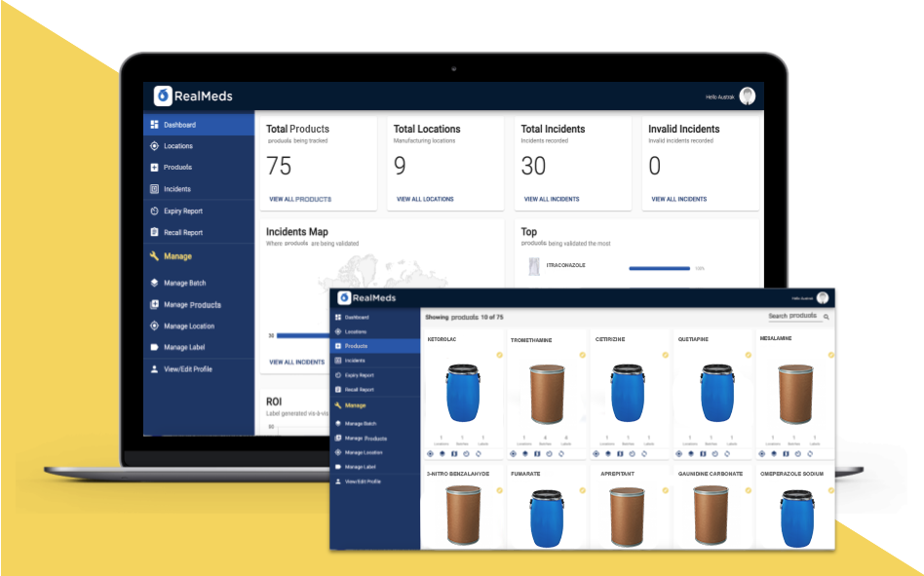Click the Search products input field
Image resolution: width=924 pixels, height=576 pixels.
coord(793,317)
